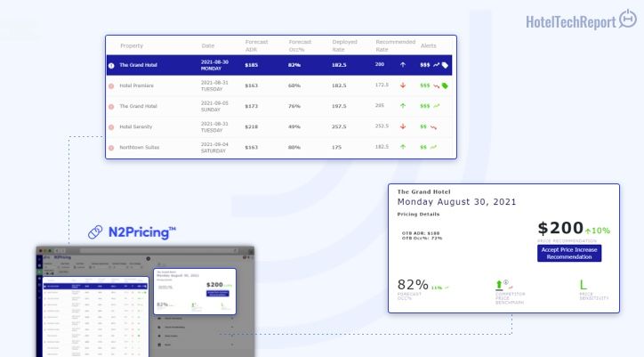The width and height of the screenshot is (644, 357).
Task: Click the N2Pricing pill logo icon
Action: pos(95,232)
